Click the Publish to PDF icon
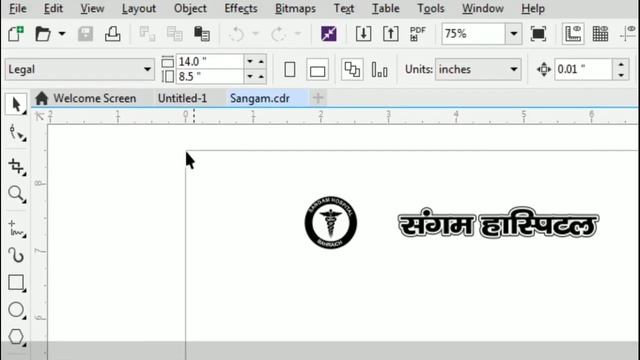Viewport: 640px width, 360px height. tap(418, 34)
